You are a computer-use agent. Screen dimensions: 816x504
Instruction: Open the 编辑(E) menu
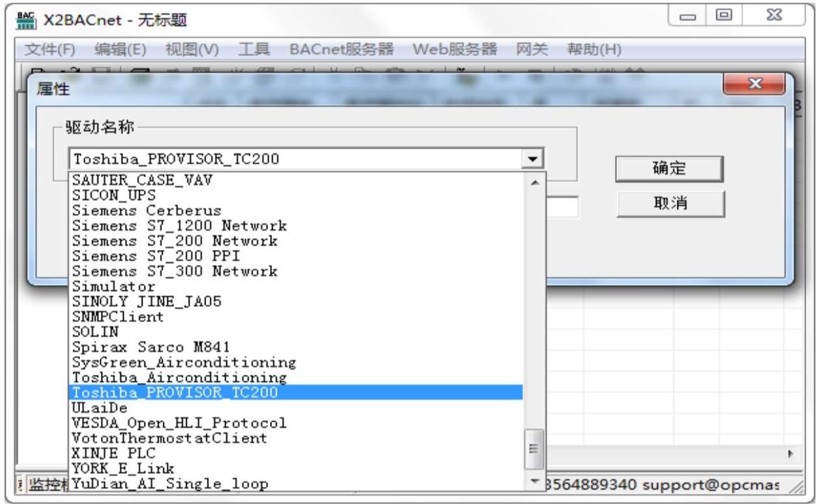[120, 49]
